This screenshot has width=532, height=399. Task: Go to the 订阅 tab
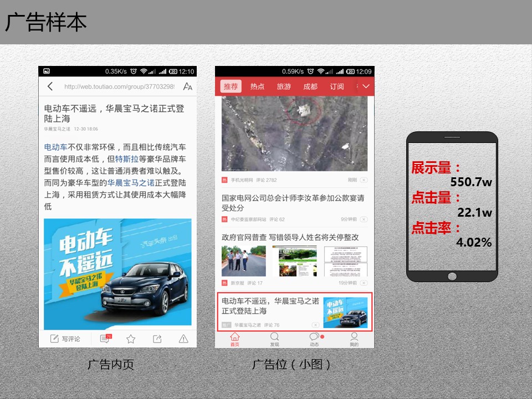pyautogui.click(x=337, y=86)
